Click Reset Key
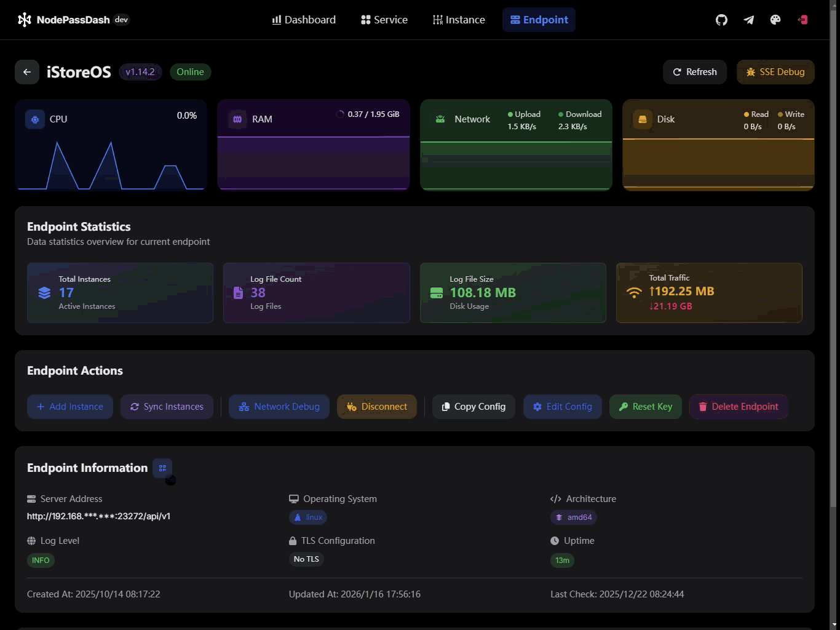 pos(646,407)
